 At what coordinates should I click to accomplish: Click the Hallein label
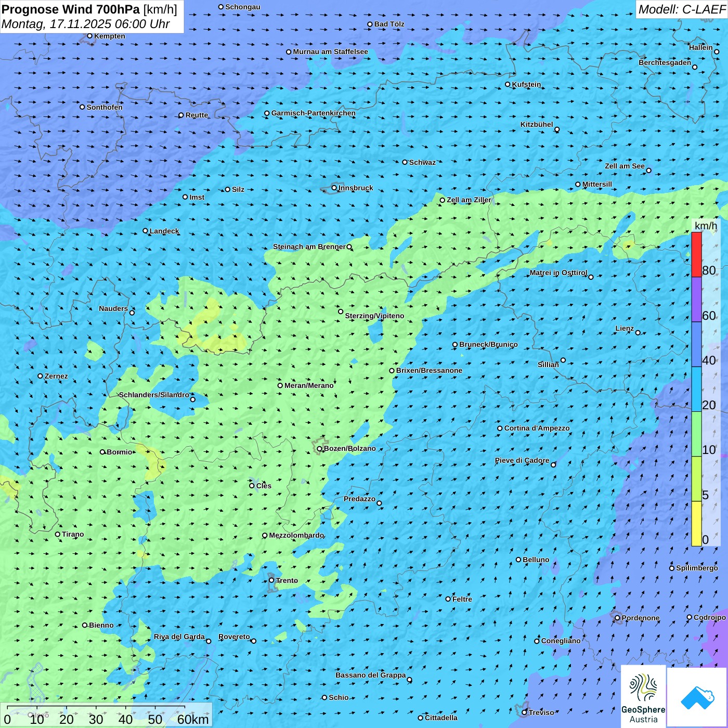700,47
